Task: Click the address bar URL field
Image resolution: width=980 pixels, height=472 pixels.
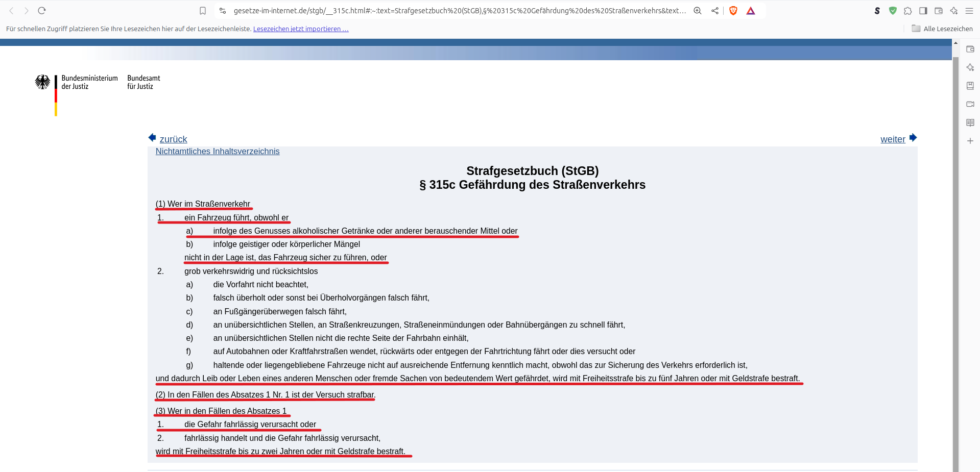Action: point(460,11)
